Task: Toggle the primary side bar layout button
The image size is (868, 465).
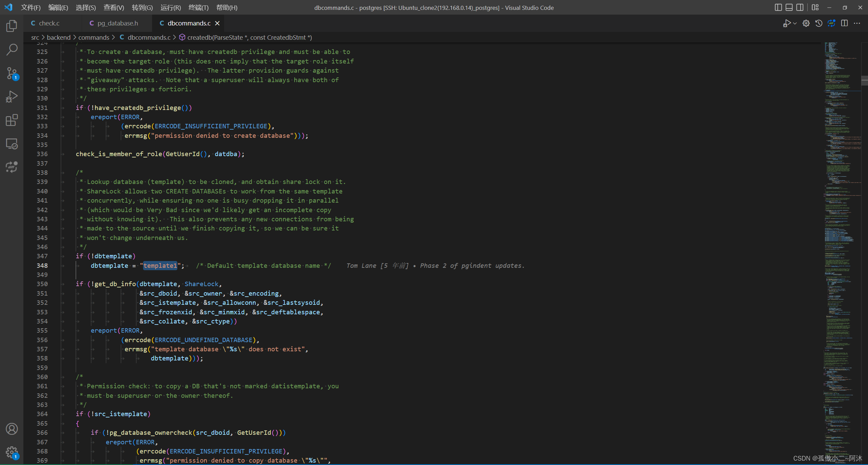Action: pos(778,7)
